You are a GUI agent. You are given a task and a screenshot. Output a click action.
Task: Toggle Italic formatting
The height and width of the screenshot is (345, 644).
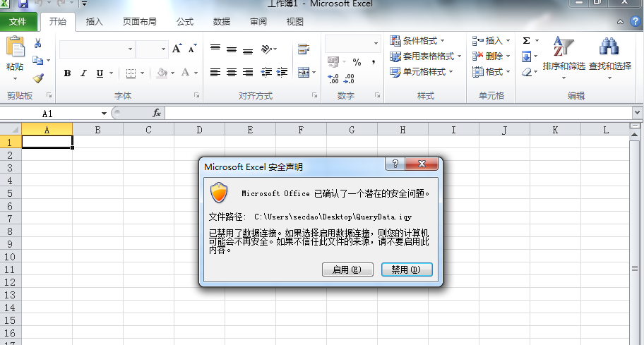(84, 73)
